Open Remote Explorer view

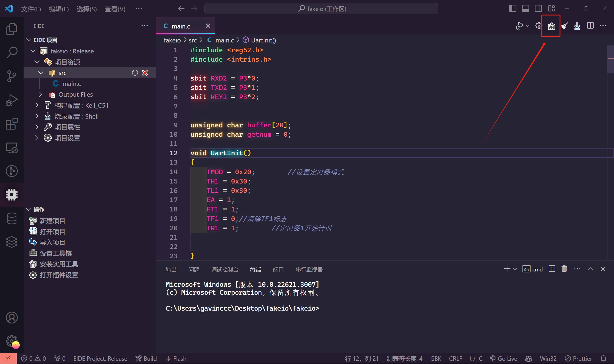point(12,148)
